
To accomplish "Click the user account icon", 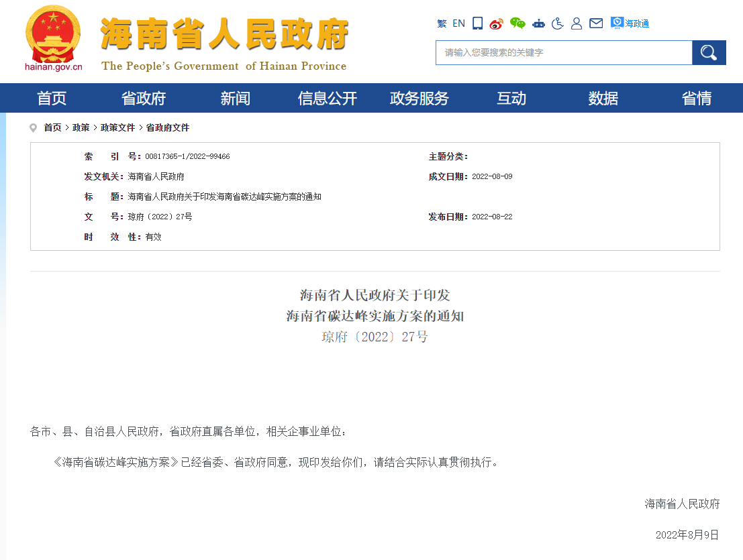I will (576, 23).
